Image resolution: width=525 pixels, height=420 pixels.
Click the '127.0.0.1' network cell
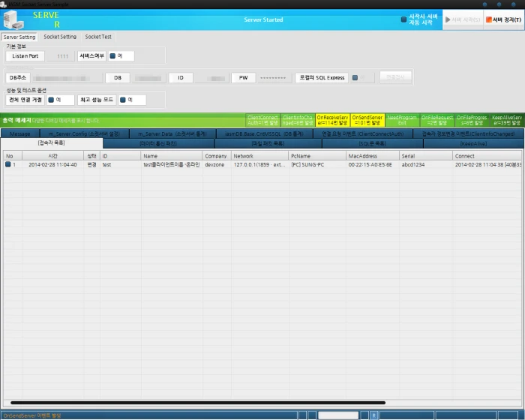click(259, 164)
